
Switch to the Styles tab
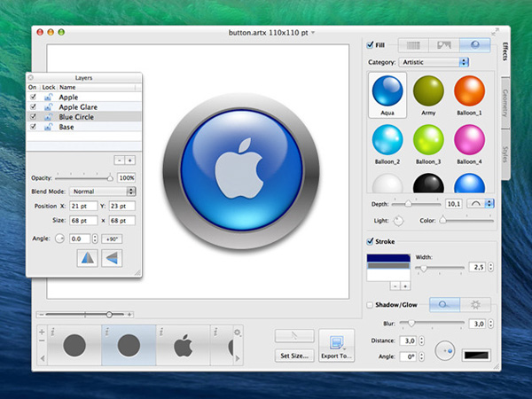point(505,154)
